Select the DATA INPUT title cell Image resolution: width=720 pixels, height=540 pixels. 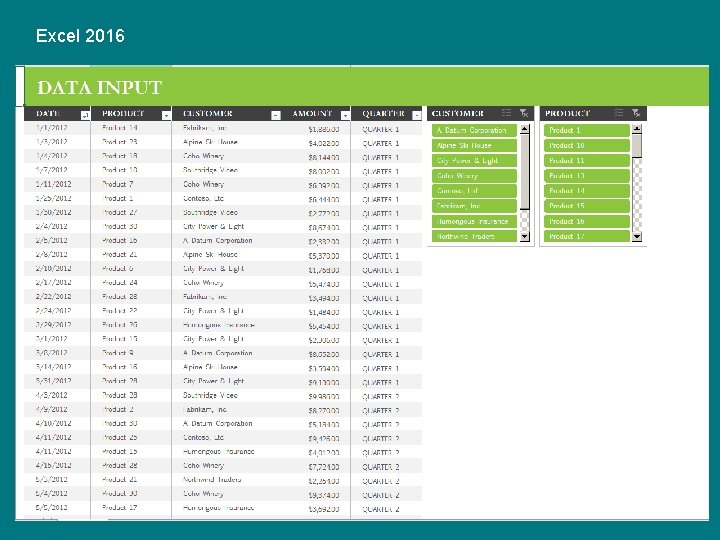tap(366, 87)
